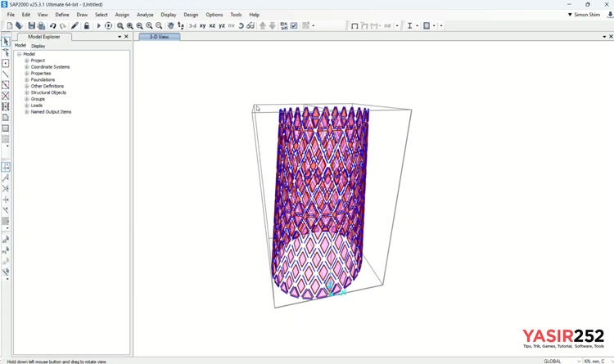614x364 pixels.
Task: Select the Model tab in Model Explorer
Action: (20, 46)
